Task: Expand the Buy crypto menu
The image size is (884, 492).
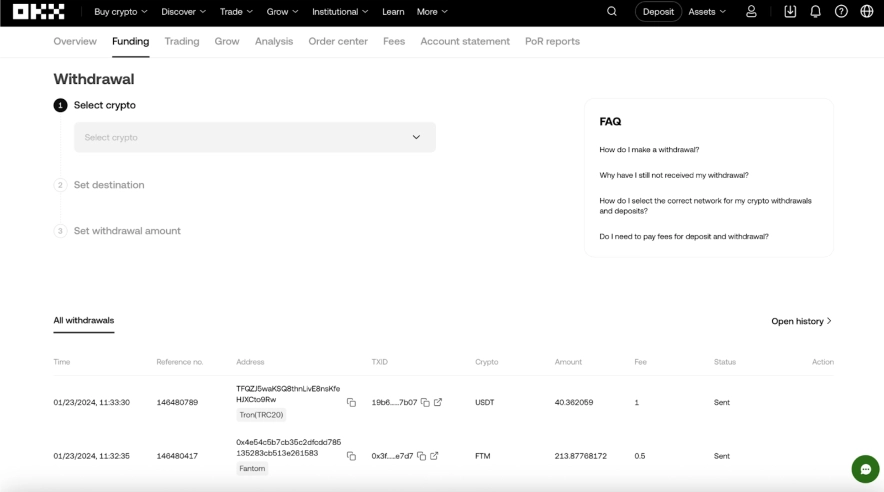Action: (120, 12)
